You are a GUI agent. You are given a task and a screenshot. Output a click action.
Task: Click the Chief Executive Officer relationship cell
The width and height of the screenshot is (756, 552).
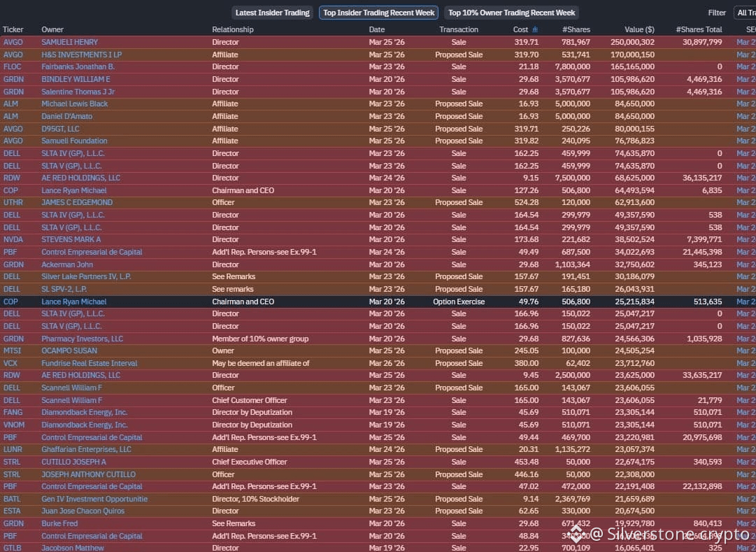coord(249,462)
